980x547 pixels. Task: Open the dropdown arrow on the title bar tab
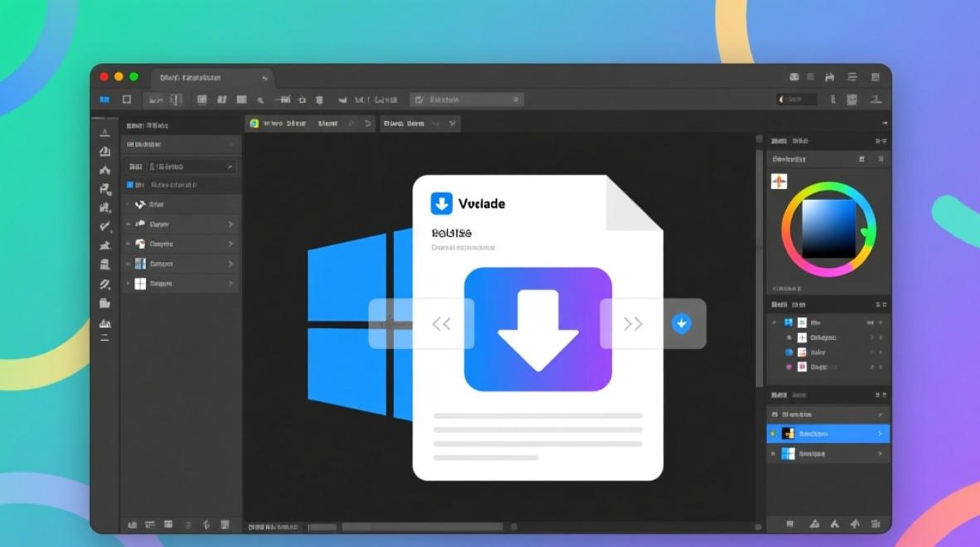click(x=264, y=77)
